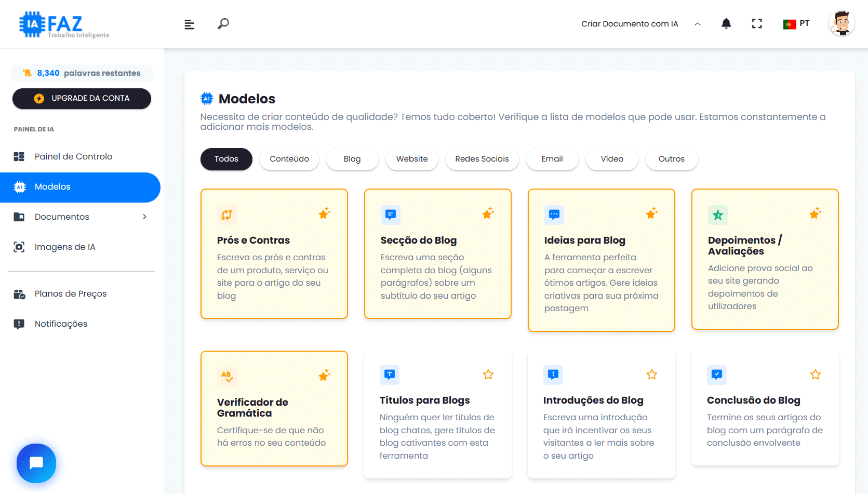Click the IA FAZ logo
Image resolution: width=868 pixels, height=494 pixels.
(64, 24)
